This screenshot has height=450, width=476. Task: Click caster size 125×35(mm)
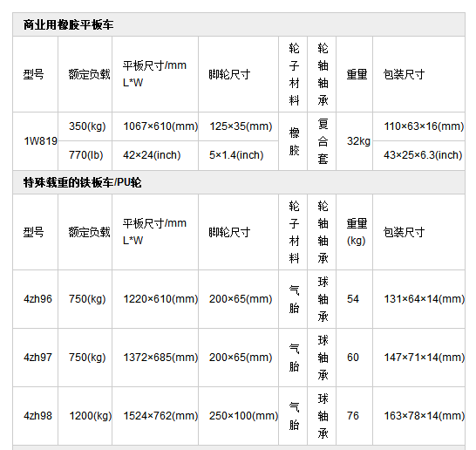(241, 126)
